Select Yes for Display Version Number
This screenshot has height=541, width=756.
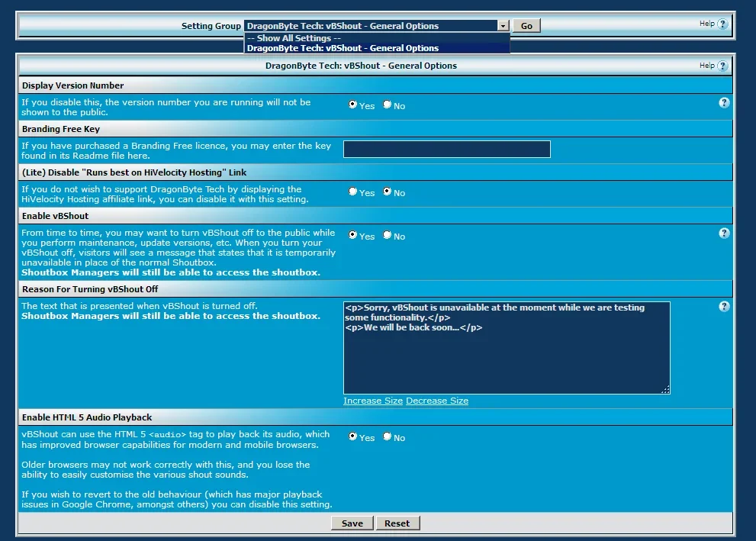pyautogui.click(x=352, y=104)
